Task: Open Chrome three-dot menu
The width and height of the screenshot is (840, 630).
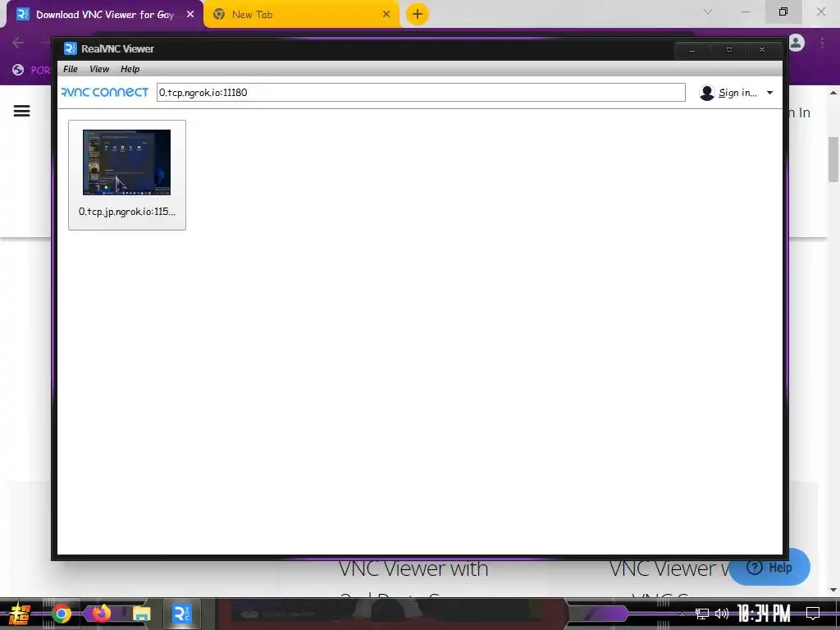Action: [822, 43]
